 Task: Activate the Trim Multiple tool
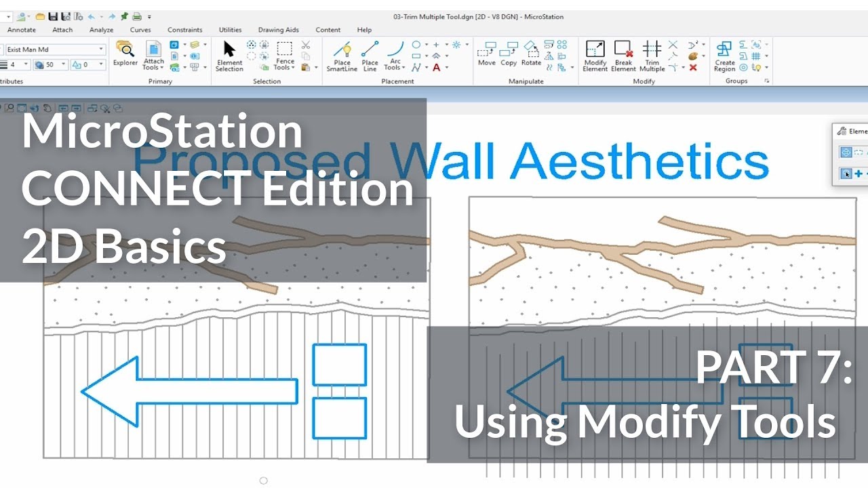(652, 57)
